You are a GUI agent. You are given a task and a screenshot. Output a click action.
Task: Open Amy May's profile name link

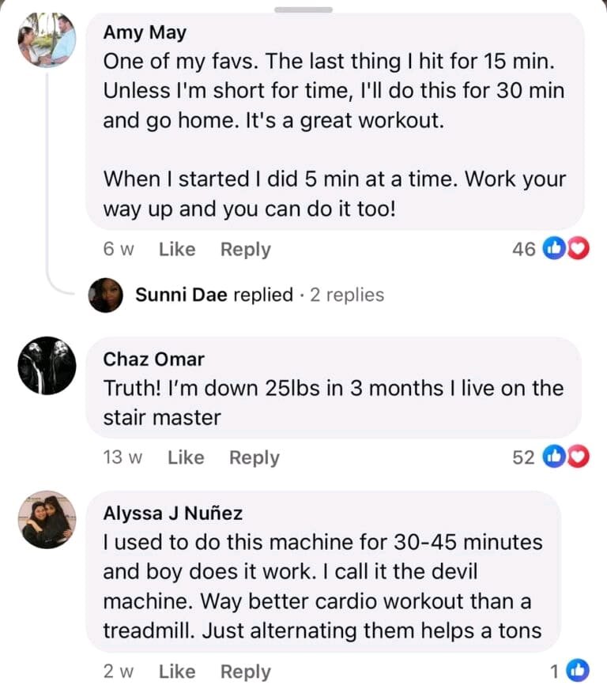(x=145, y=32)
